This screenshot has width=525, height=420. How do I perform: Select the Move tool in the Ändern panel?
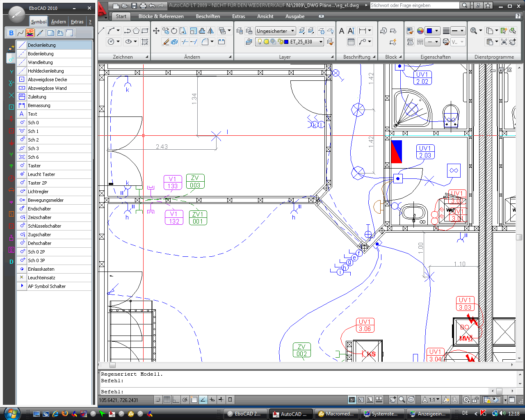[x=156, y=31]
